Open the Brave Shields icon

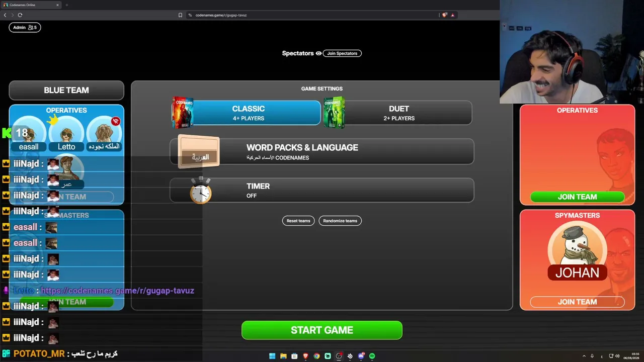(x=444, y=15)
